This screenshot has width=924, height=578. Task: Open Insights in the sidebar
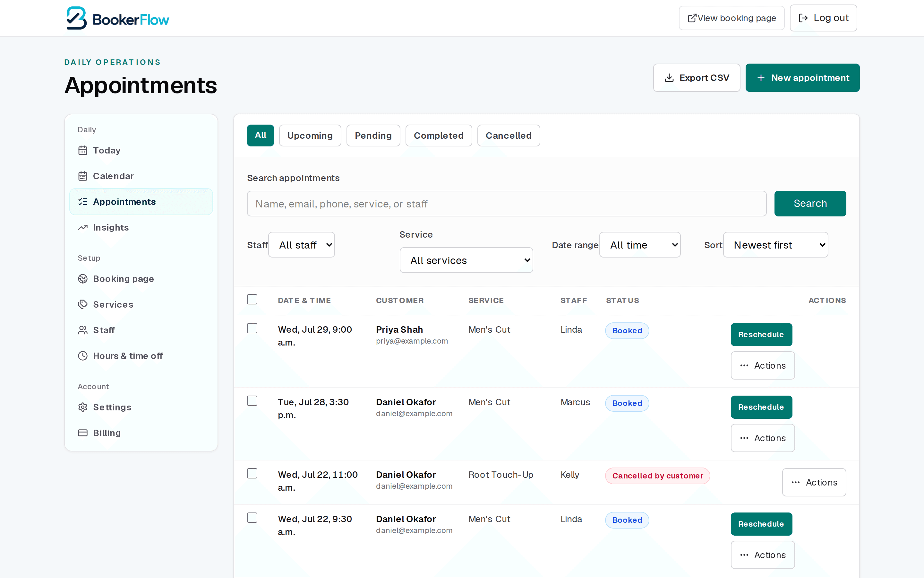[141, 227]
